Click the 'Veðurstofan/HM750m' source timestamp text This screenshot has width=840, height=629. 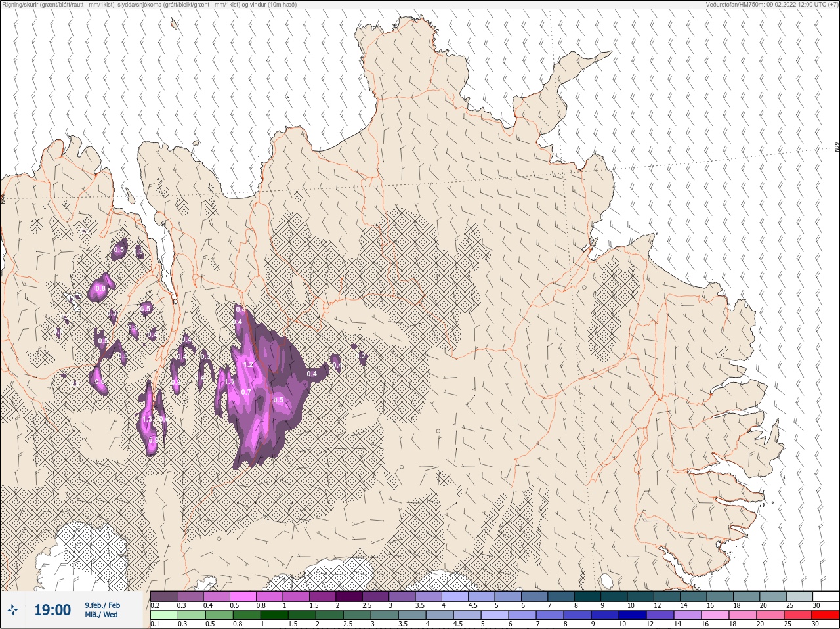coord(772,5)
